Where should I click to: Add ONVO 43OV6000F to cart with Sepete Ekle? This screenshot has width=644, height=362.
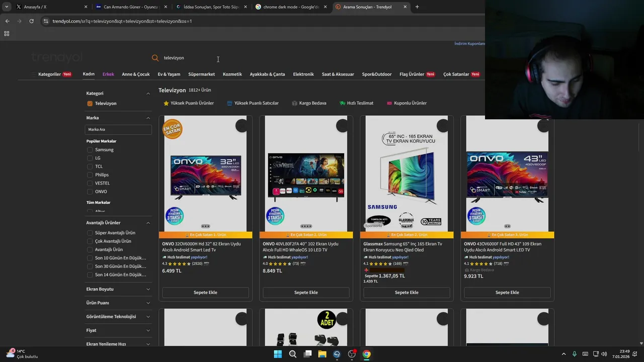coord(507,293)
